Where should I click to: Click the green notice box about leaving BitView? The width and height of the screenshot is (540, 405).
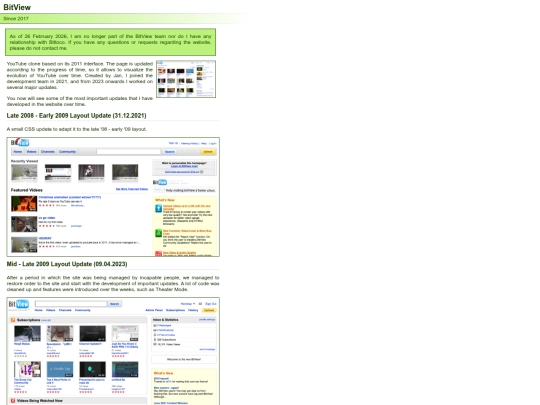pos(111,42)
